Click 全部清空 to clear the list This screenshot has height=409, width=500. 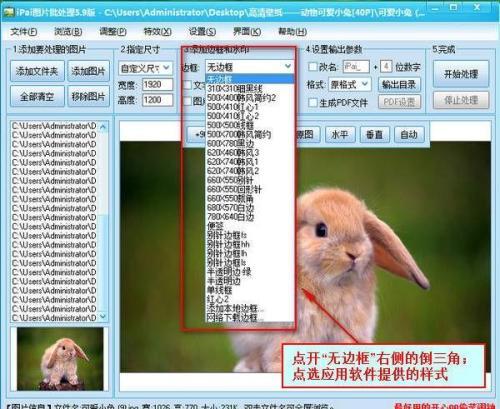37,97
